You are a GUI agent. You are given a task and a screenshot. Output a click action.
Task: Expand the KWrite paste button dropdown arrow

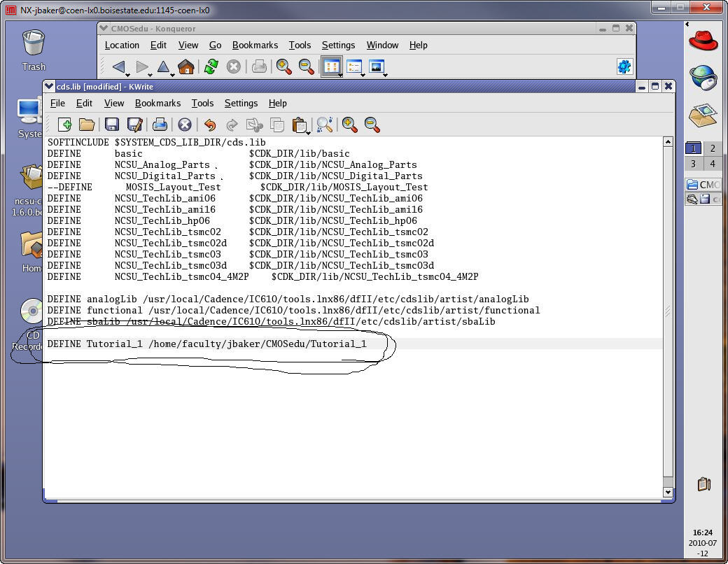[x=308, y=133]
